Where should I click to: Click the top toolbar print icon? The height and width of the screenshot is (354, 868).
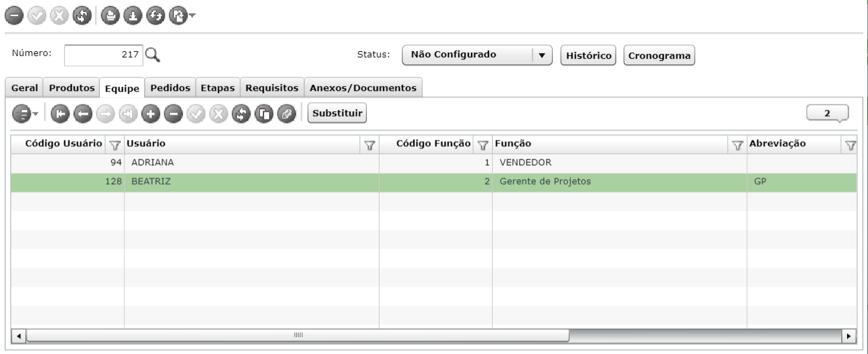coord(110,13)
